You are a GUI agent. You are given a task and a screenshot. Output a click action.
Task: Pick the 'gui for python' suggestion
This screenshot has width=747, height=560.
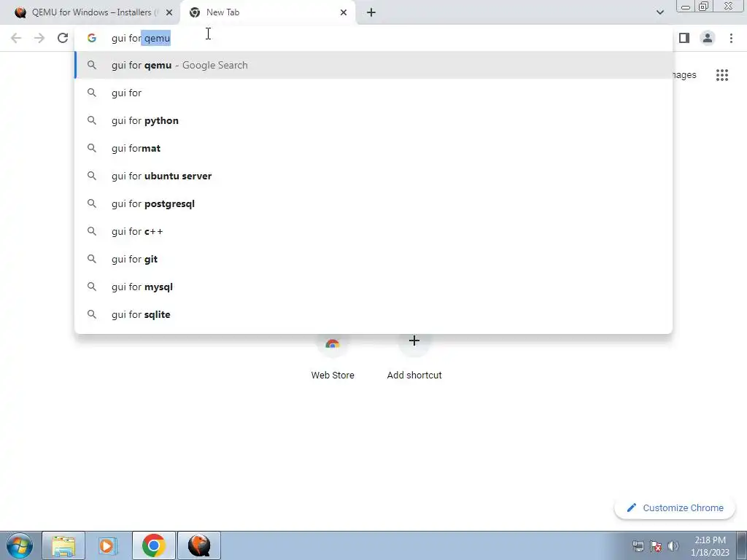coord(373,120)
